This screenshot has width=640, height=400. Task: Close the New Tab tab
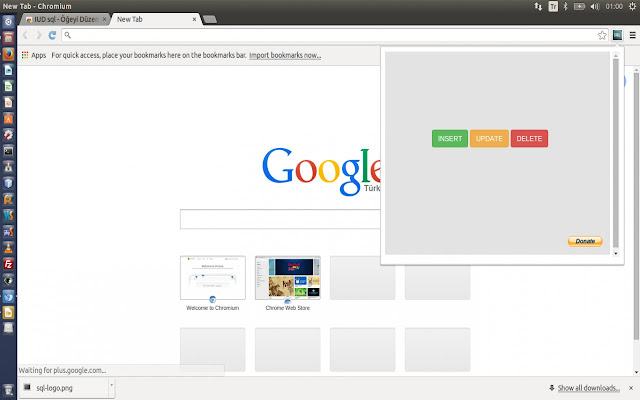pos(194,19)
